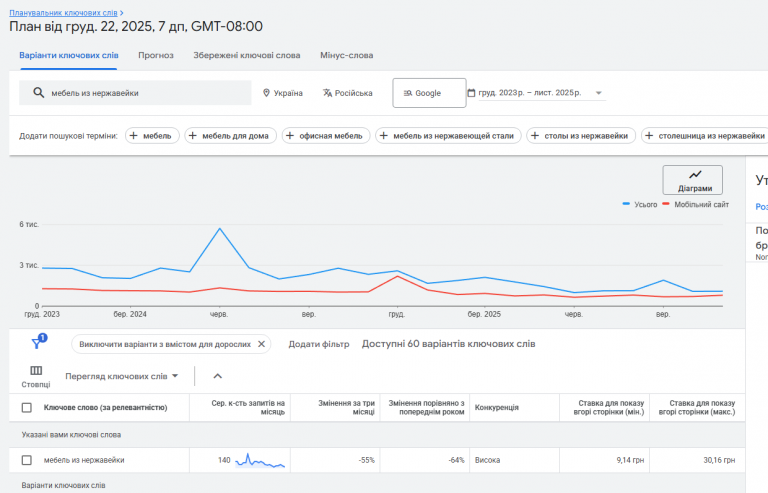Toggle the select-all keywords checkbox

coord(27,407)
